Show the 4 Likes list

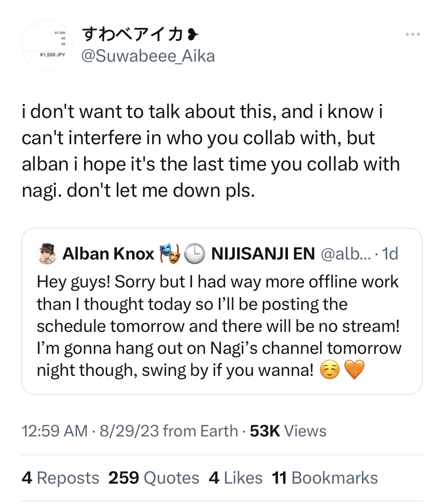coord(235,478)
